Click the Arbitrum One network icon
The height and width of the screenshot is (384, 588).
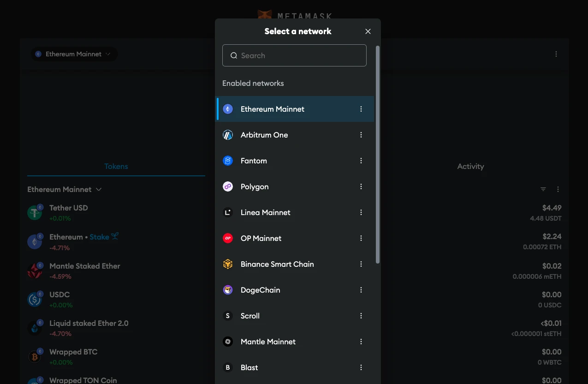[x=228, y=135]
